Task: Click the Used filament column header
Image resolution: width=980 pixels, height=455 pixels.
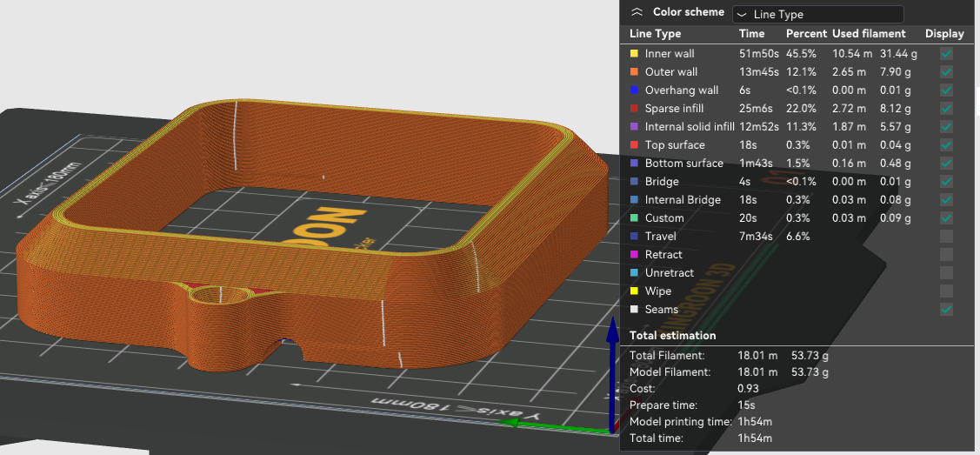Action: [x=869, y=34]
